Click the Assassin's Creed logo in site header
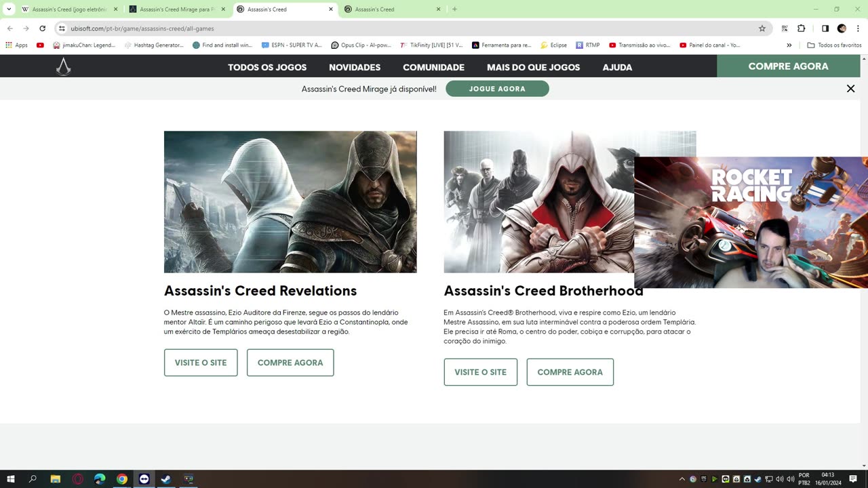 (x=63, y=66)
